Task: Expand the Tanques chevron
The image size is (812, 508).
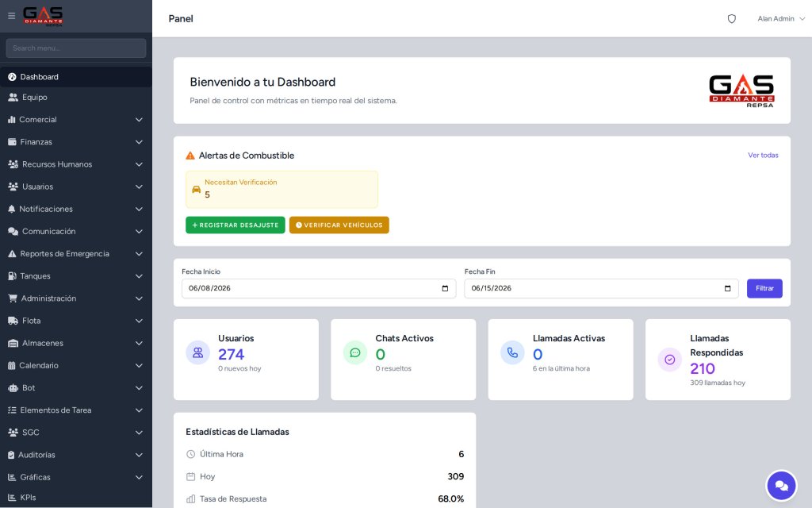Action: (139, 276)
